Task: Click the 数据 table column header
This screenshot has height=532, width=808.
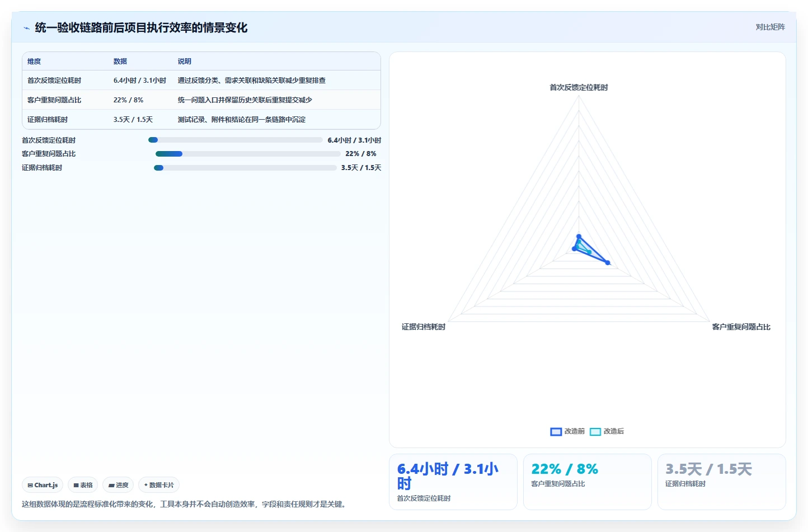Action: [x=120, y=62]
